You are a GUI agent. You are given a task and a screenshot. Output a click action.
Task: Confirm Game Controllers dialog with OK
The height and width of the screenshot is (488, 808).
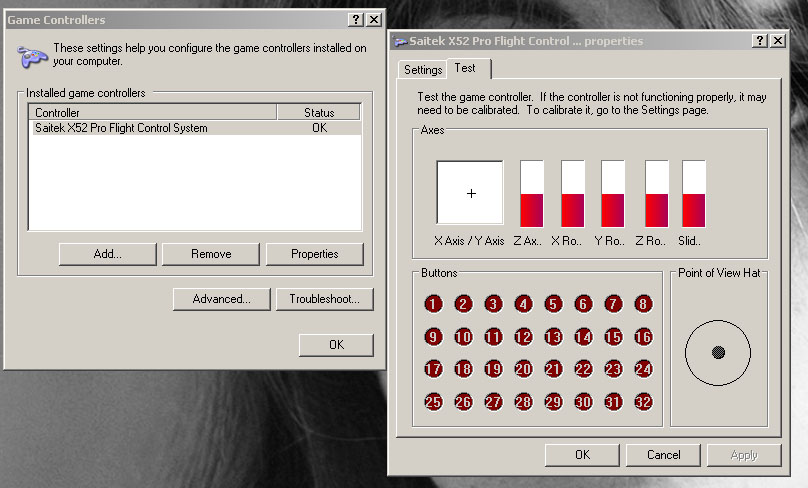click(x=336, y=345)
